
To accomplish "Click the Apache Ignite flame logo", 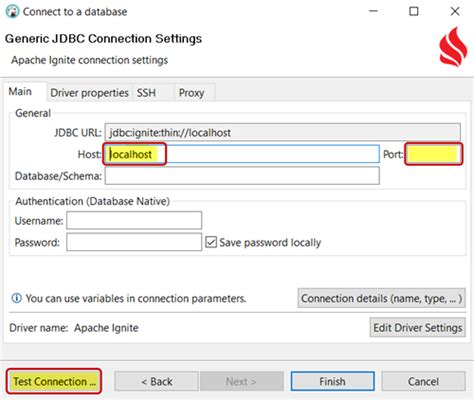I will (x=453, y=47).
